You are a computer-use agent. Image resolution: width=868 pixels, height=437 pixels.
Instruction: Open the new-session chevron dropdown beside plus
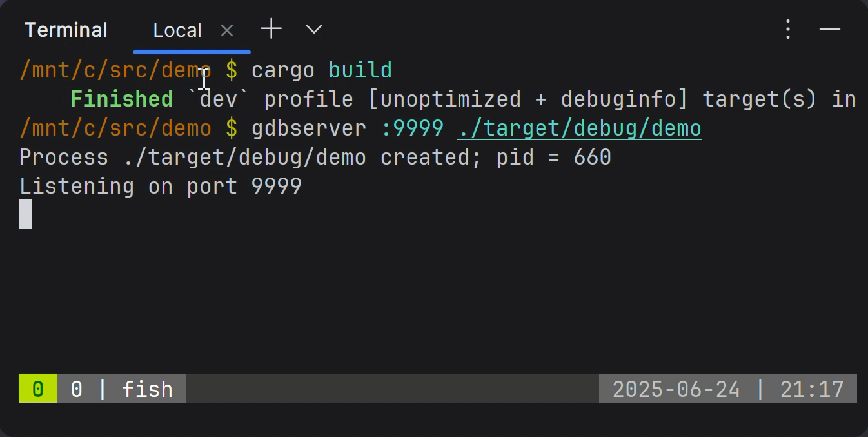click(313, 29)
